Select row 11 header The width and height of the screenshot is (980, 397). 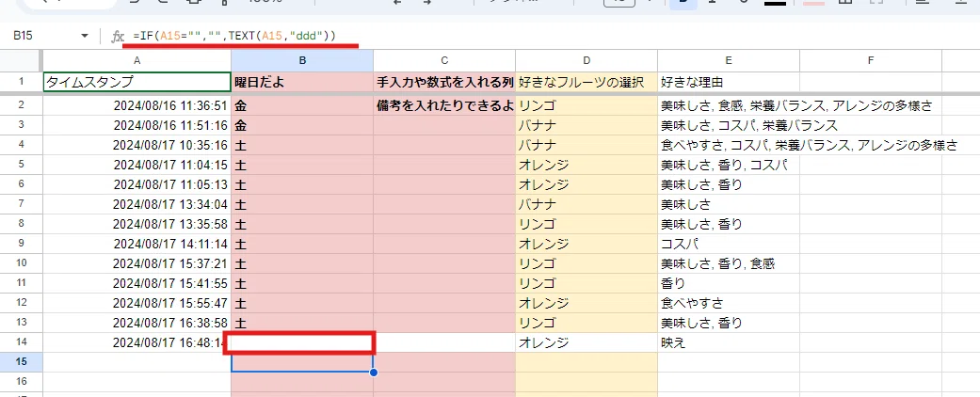22,283
